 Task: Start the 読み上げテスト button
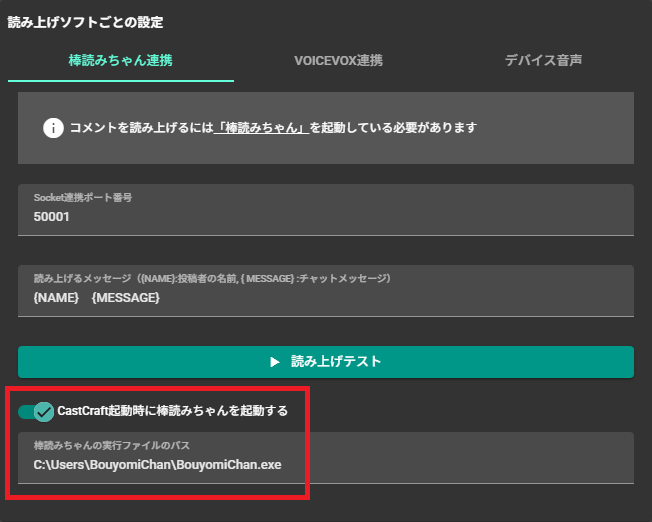coord(326,362)
